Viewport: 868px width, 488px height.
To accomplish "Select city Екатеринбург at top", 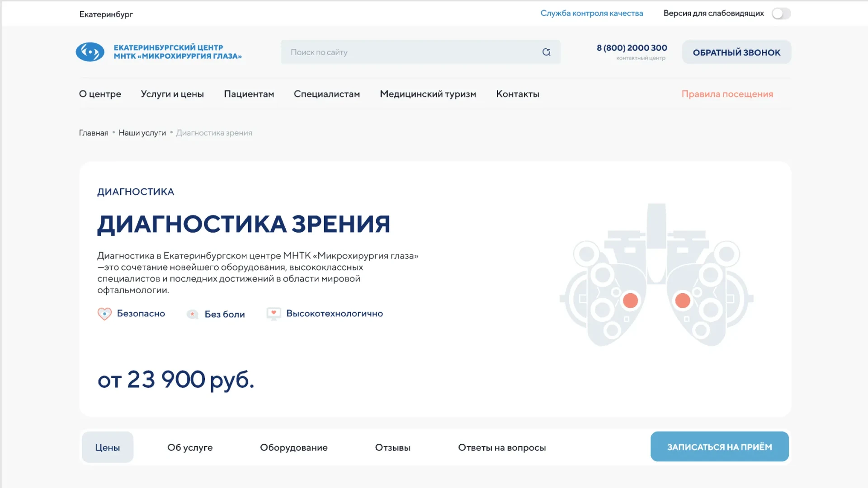I will coord(106,14).
